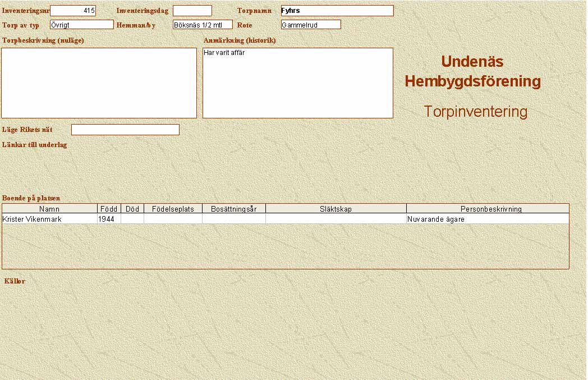The width and height of the screenshot is (588, 380).
Task: Click the Namn column header
Action: click(49, 209)
